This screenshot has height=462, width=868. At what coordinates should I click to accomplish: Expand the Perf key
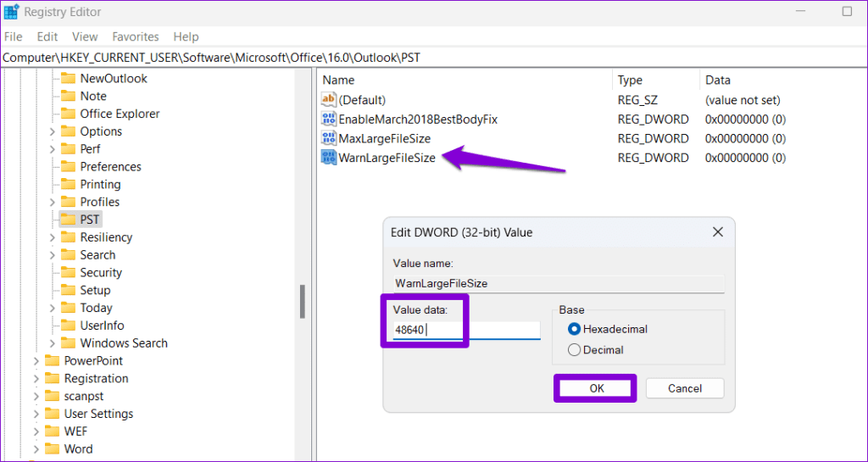click(52, 149)
